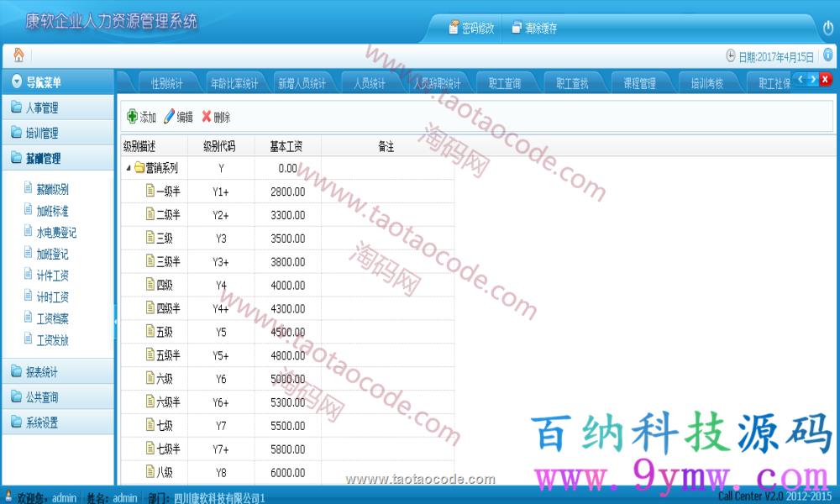Click the power logout icon
Image resolution: width=840 pixels, height=504 pixels.
pos(827,28)
